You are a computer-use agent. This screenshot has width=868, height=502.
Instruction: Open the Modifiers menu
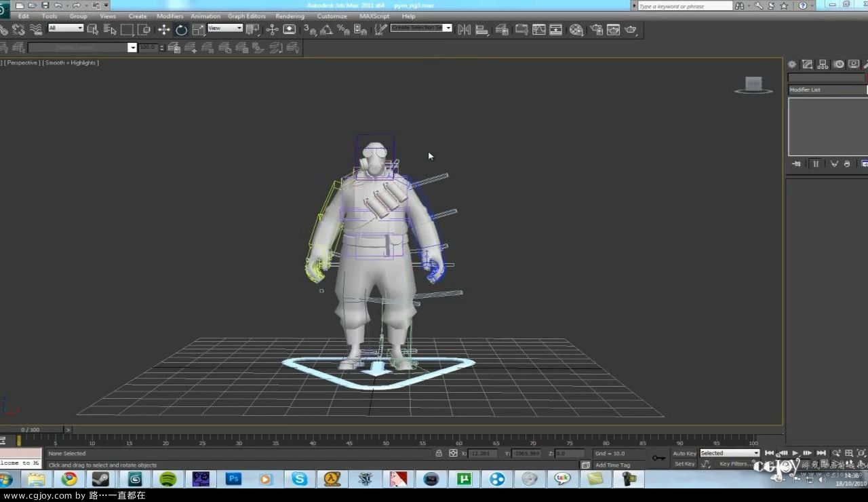coord(170,16)
